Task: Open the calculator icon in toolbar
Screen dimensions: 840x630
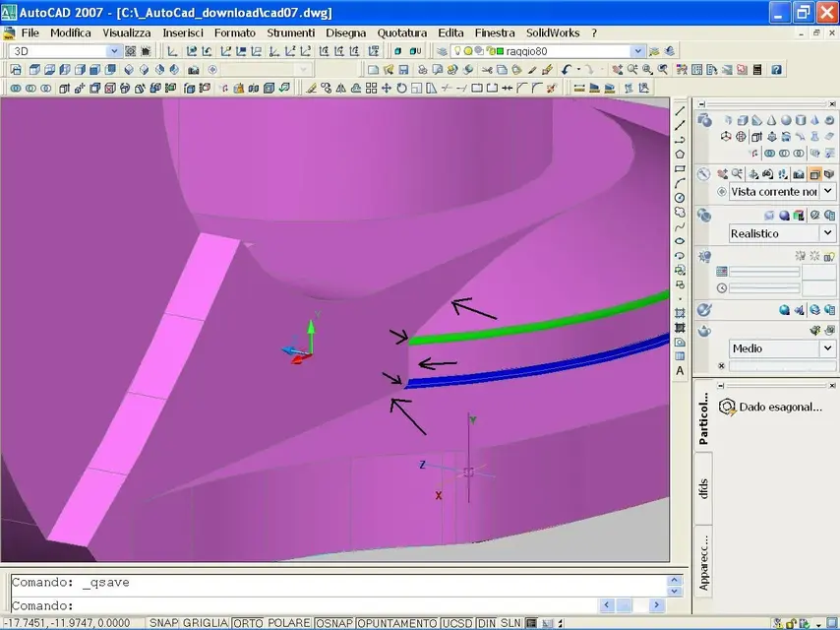Action: 757,70
